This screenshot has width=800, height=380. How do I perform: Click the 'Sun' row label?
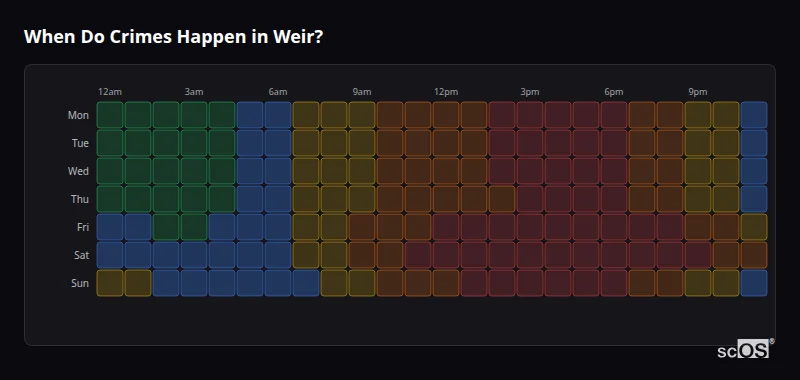point(80,284)
